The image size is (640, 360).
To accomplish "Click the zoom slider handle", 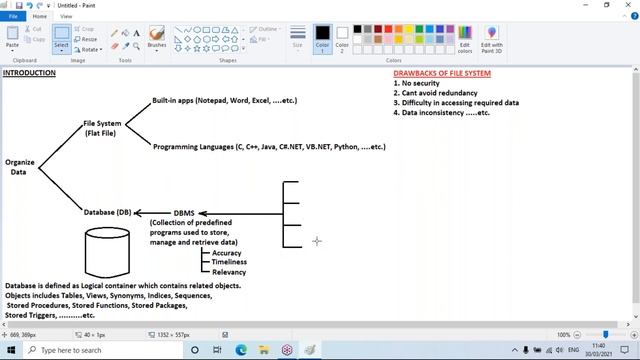I will 606,335.
